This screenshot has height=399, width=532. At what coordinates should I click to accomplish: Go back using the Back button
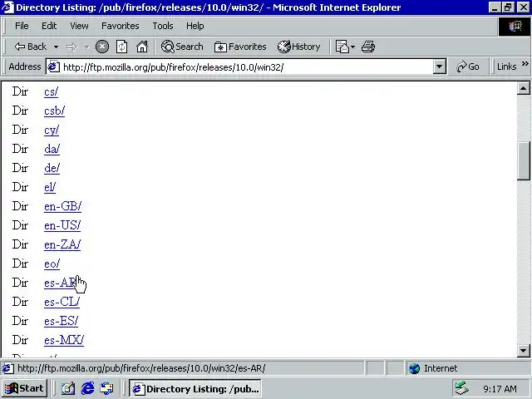click(x=31, y=47)
